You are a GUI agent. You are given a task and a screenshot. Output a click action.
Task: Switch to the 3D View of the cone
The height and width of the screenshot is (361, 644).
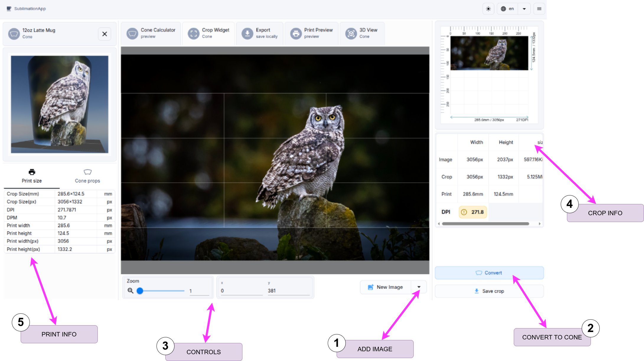pos(362,33)
